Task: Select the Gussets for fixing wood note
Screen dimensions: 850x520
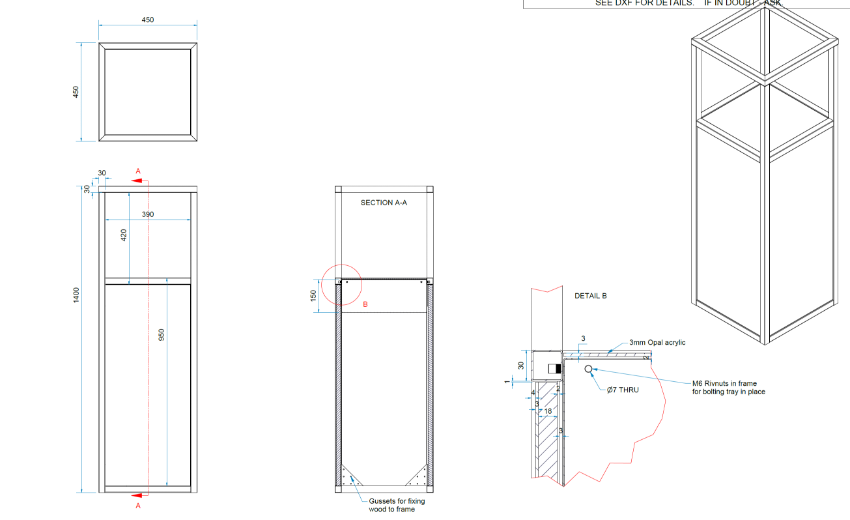Action: click(394, 506)
